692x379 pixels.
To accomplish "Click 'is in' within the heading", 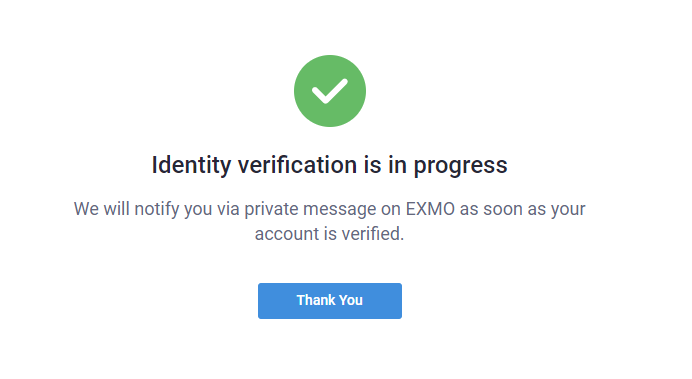I will [385, 165].
